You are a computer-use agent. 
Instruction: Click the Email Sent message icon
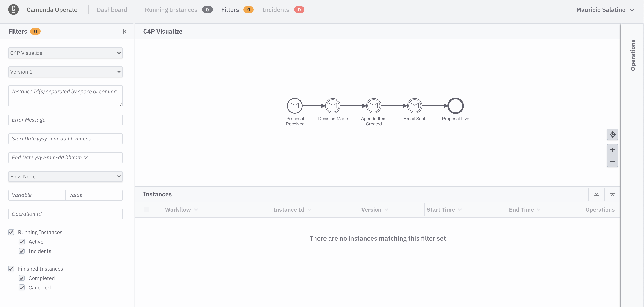pos(414,106)
